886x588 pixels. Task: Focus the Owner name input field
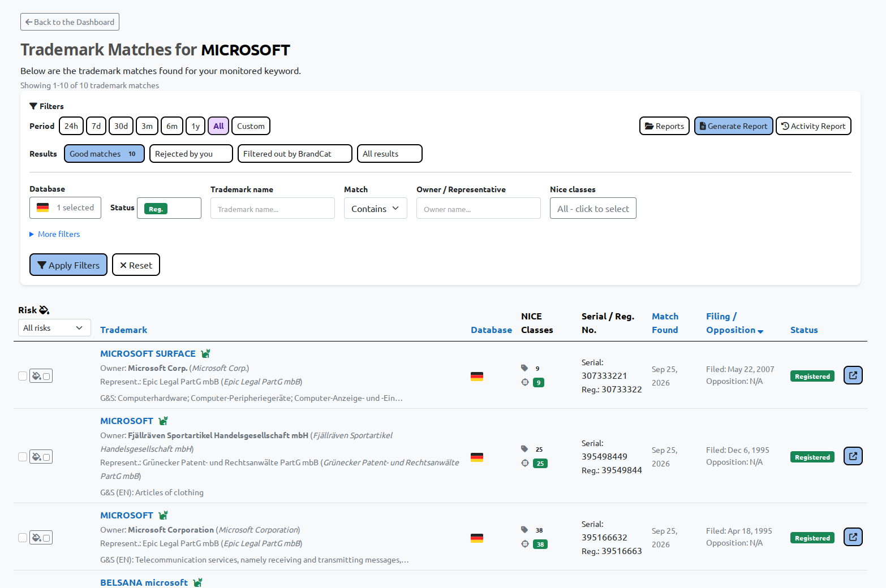click(479, 208)
